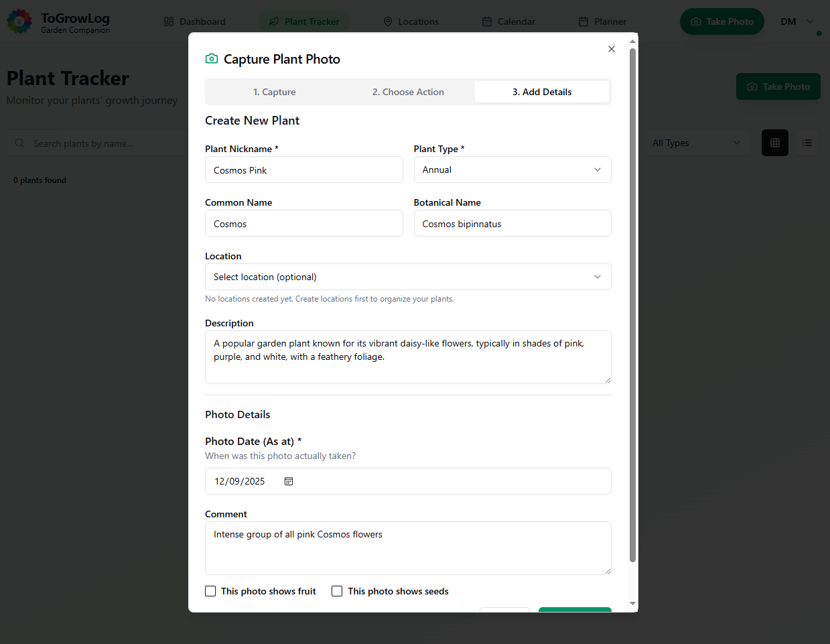Image resolution: width=830 pixels, height=644 pixels.
Task: Tick 'This photo shows fruit' checkbox
Action: (210, 591)
